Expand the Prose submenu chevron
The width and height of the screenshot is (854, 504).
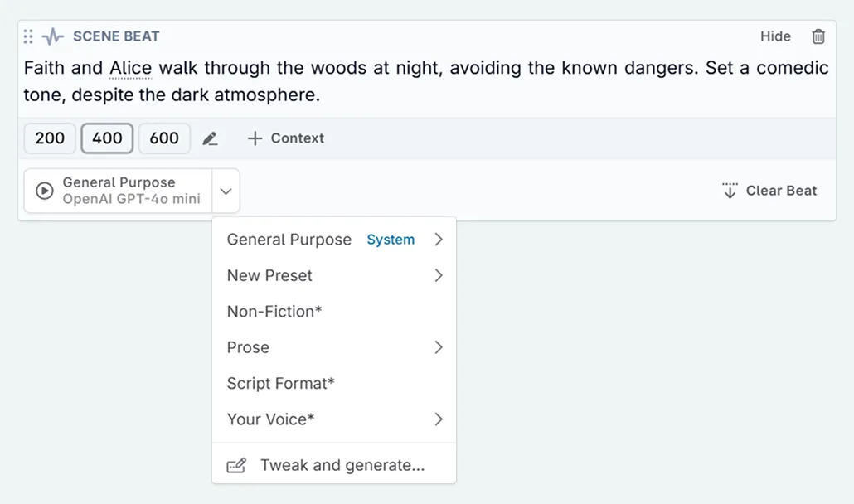tap(439, 347)
